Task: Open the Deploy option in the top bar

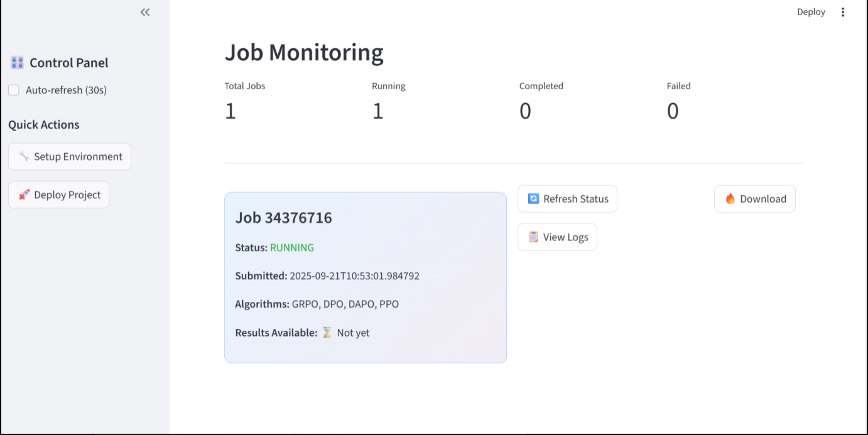Action: 811,12
